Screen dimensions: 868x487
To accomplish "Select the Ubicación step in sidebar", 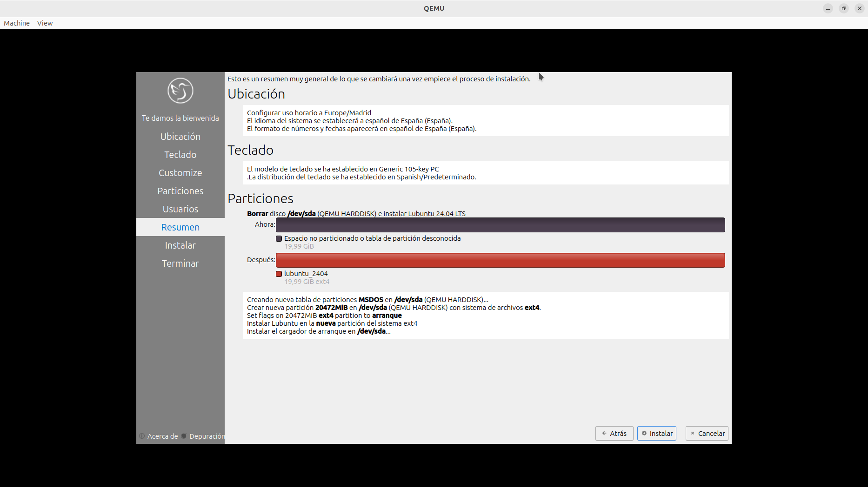I will click(x=180, y=137).
